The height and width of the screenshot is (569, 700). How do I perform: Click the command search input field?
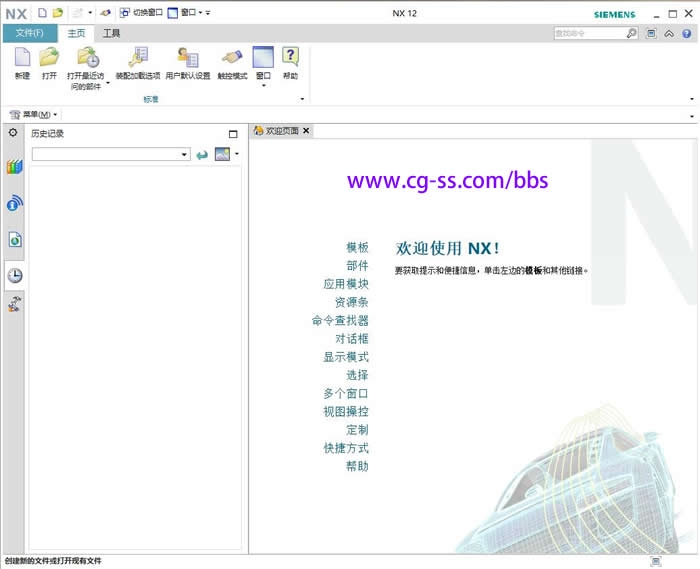[x=590, y=33]
